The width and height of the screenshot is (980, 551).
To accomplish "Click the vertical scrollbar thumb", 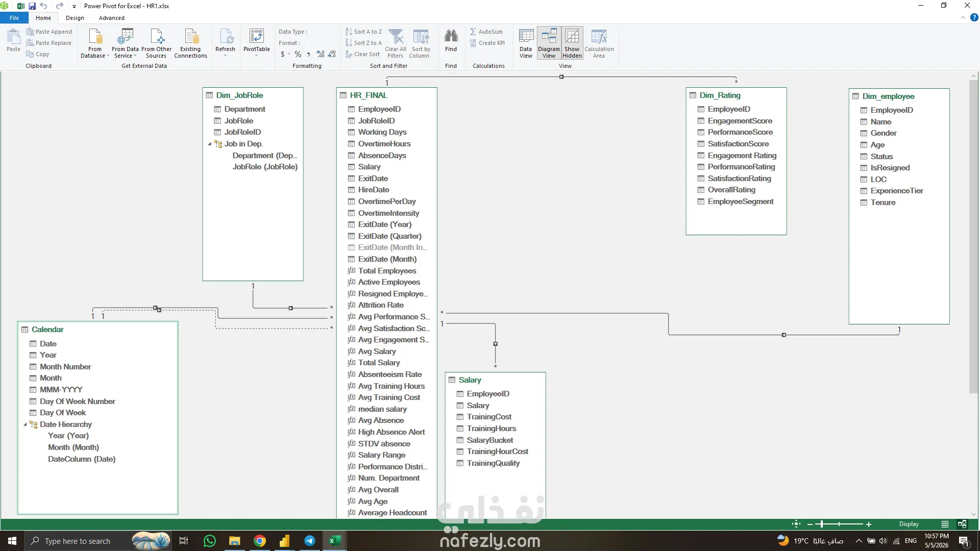I will pyautogui.click(x=973, y=237).
